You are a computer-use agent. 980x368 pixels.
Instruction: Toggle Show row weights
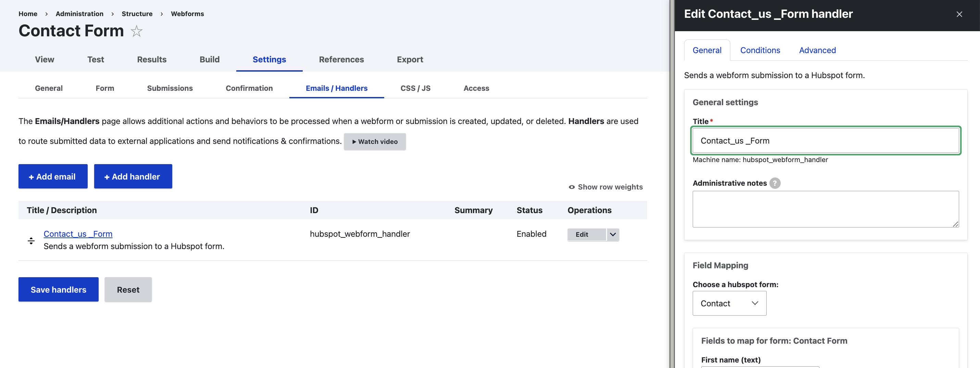[606, 187]
